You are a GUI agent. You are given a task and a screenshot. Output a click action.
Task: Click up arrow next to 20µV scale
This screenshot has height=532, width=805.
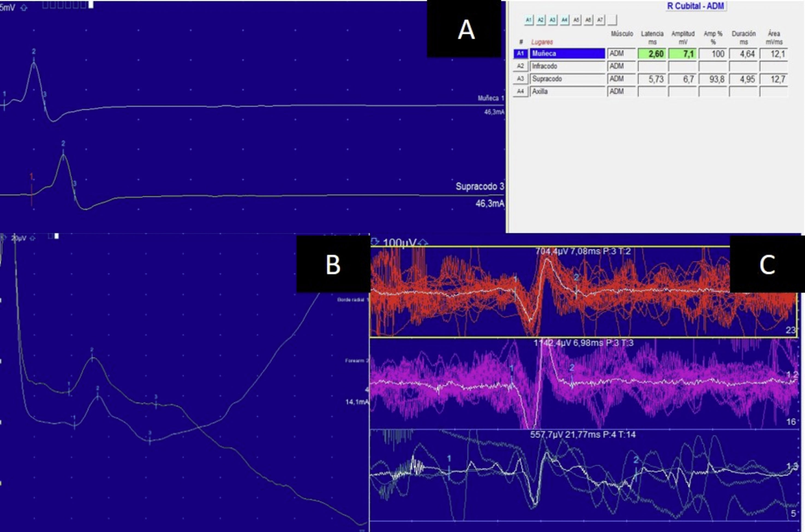coord(32,238)
